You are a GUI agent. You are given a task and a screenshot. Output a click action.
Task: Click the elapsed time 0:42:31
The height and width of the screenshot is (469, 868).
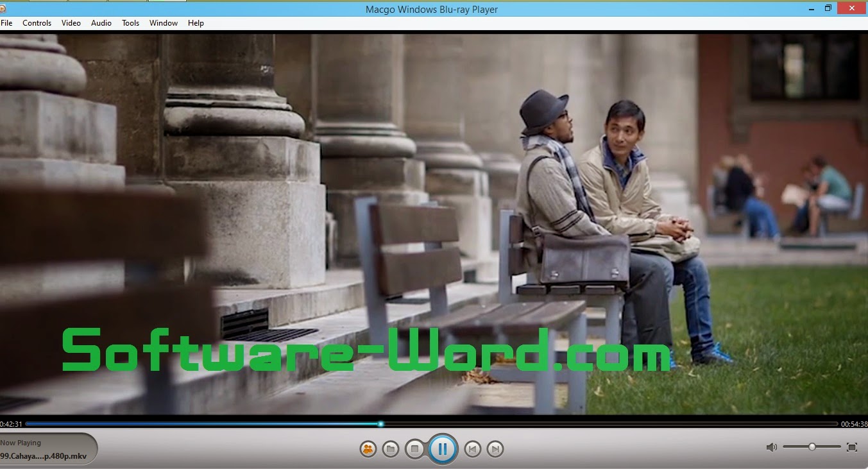point(11,424)
